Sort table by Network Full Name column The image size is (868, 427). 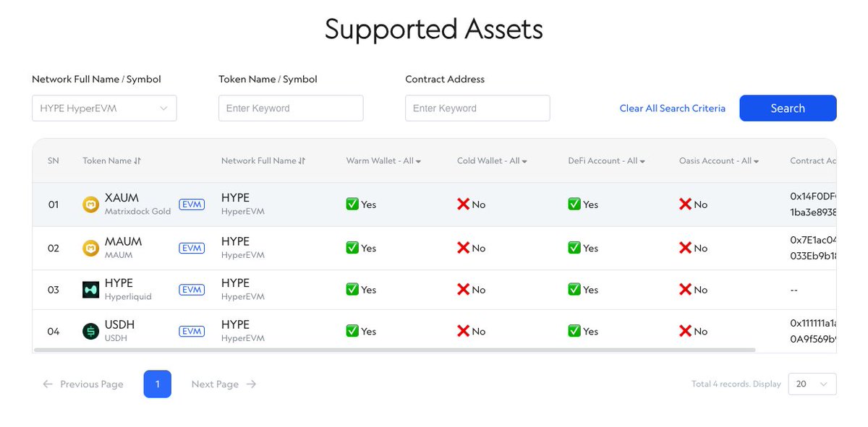point(263,161)
